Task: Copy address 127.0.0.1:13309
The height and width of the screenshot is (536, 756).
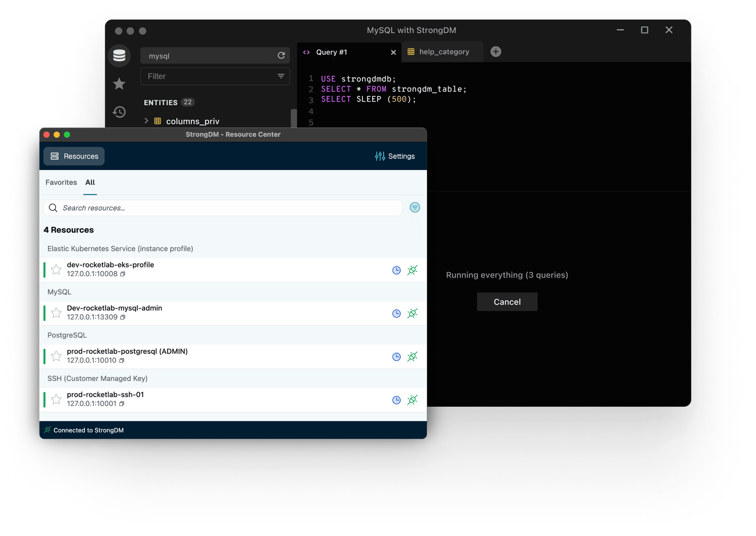Action: [123, 317]
